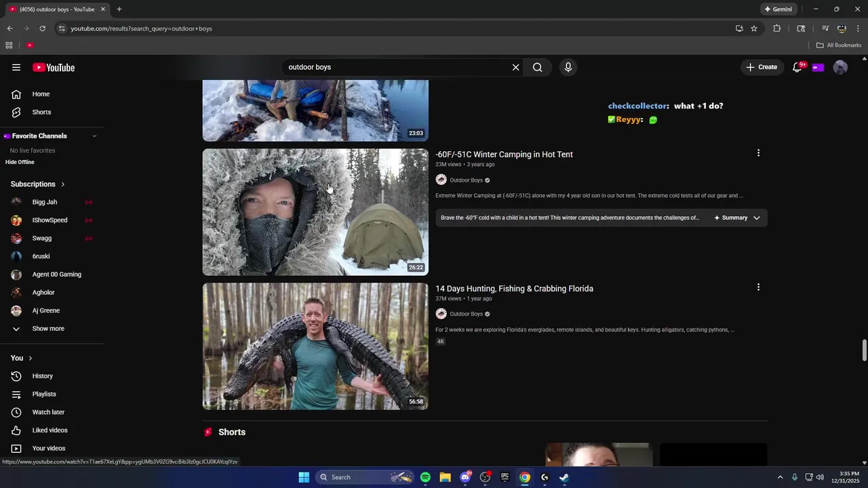
Task: Expand Subscriptions section arrow
Action: pos(62,184)
